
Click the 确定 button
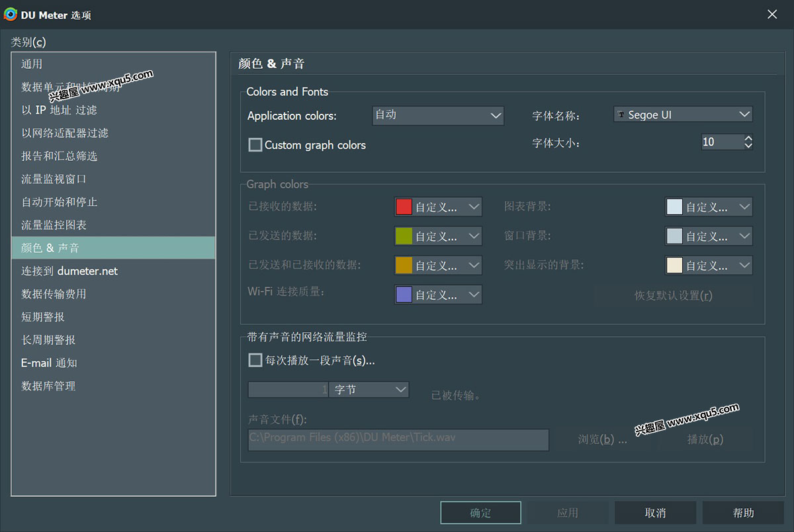(481, 513)
